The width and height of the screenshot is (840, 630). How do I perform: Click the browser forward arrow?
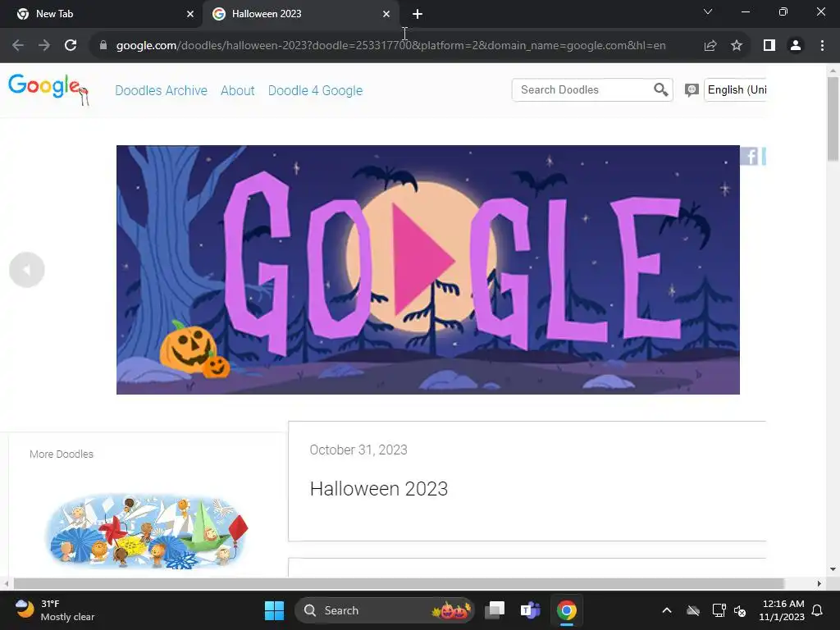tap(44, 46)
